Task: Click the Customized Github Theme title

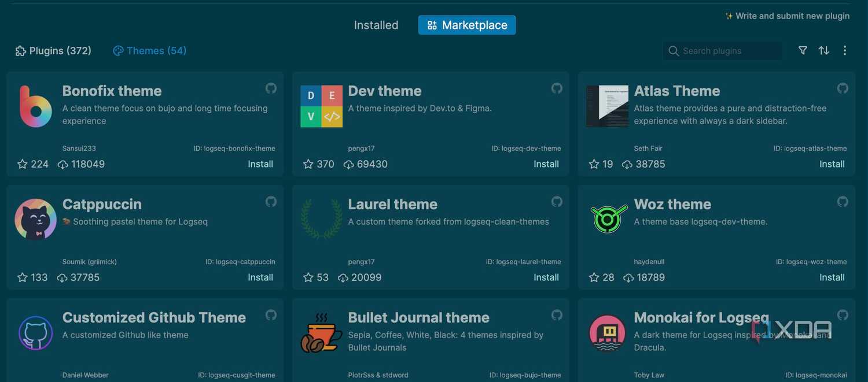Action: click(154, 317)
